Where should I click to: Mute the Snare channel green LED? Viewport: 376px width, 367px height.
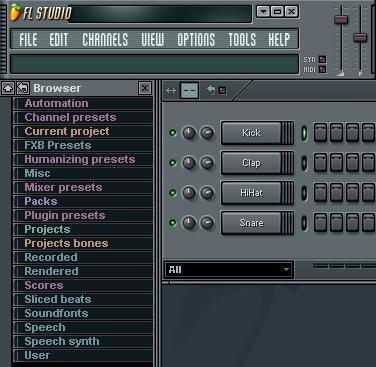173,223
